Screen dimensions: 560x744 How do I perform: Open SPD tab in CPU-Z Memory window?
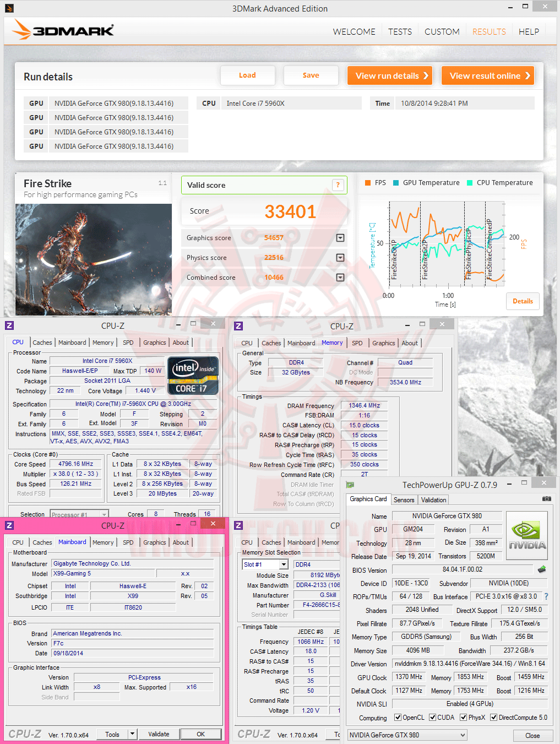pos(357,343)
